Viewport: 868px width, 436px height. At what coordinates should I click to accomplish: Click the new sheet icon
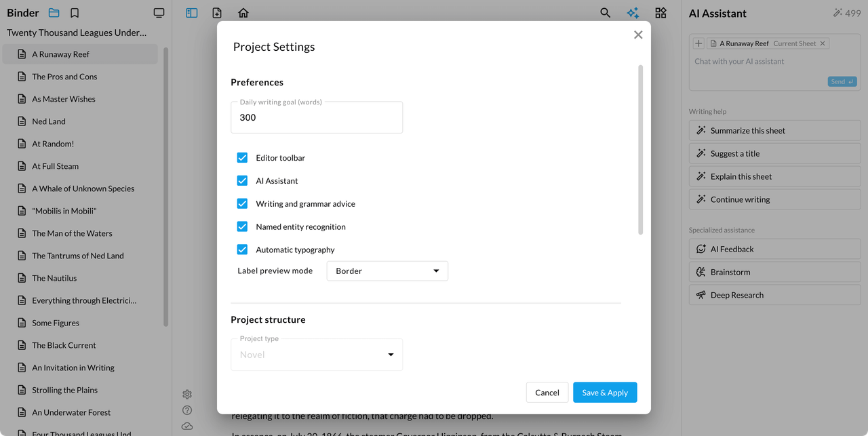[x=217, y=13]
